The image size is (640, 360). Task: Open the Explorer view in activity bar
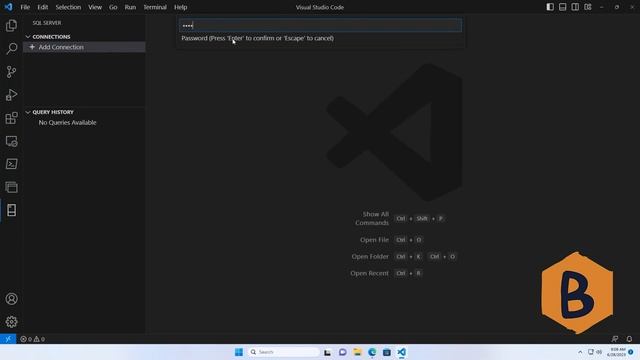coord(11,25)
